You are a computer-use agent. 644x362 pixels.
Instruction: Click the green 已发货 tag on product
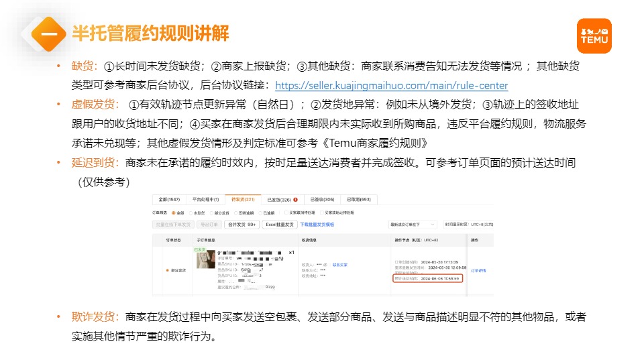coord(200,249)
